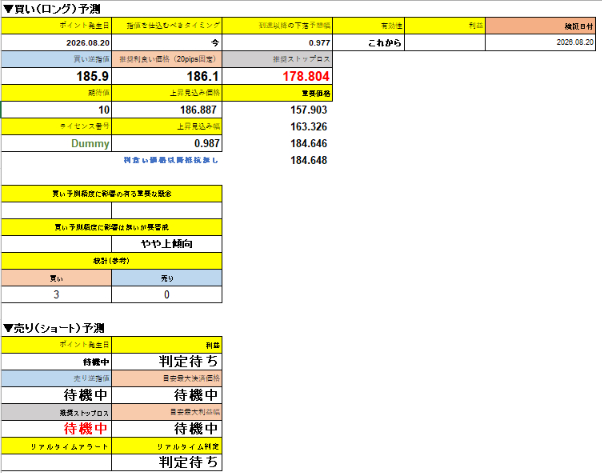602x473 pixels.
Task: Click the '▼買い(ロング)予測' section heading
Action: point(51,9)
